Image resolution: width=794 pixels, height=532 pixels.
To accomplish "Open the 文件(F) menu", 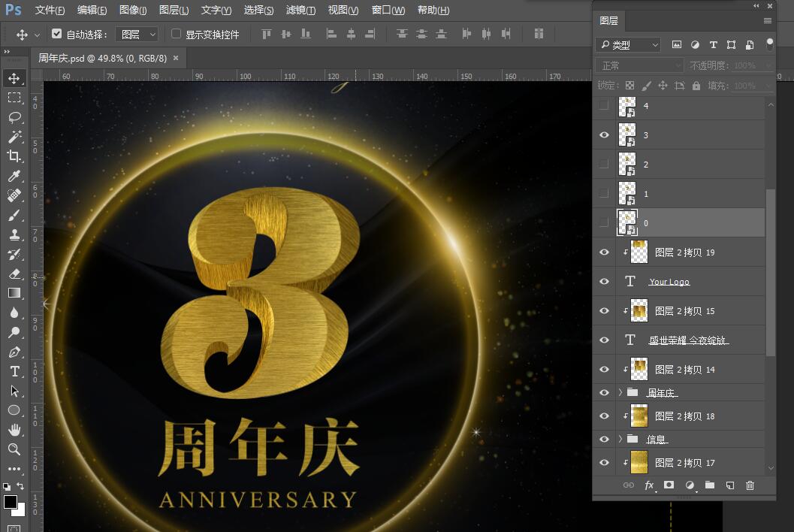I will tap(50, 10).
